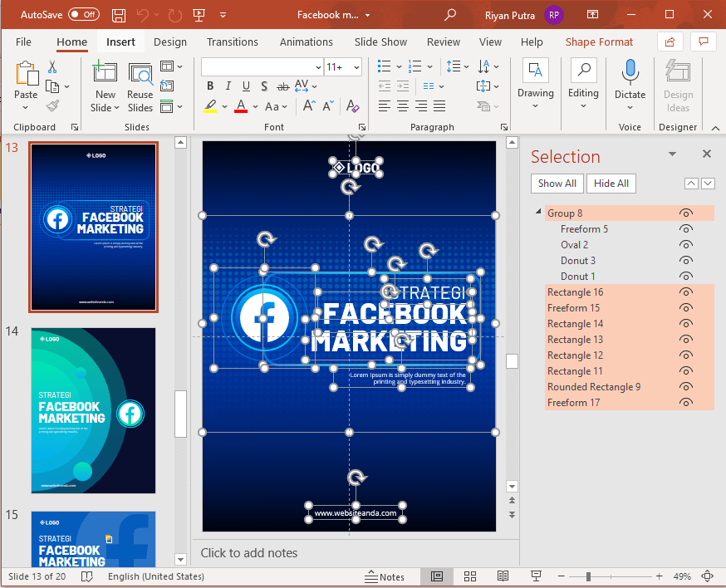Screen dimensions: 726x588
Task: Open Selection pane options dropdown
Action: (672, 154)
